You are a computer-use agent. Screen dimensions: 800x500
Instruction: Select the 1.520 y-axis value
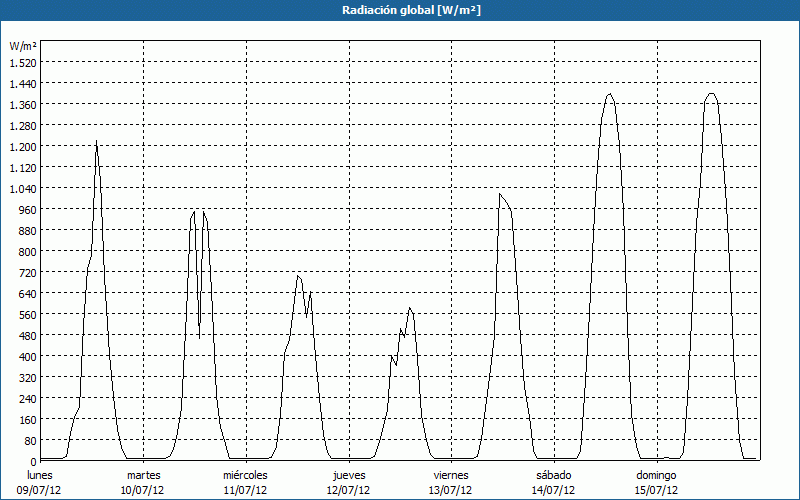tap(23, 62)
